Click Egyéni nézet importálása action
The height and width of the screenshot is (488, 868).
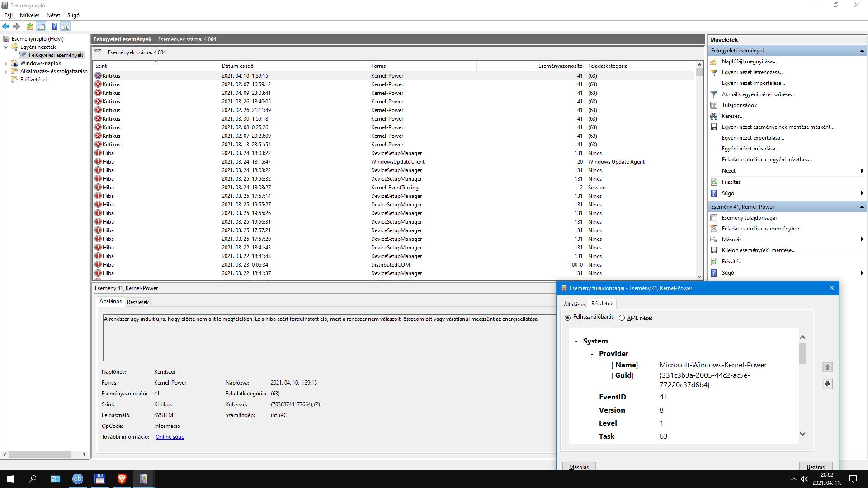pos(753,83)
